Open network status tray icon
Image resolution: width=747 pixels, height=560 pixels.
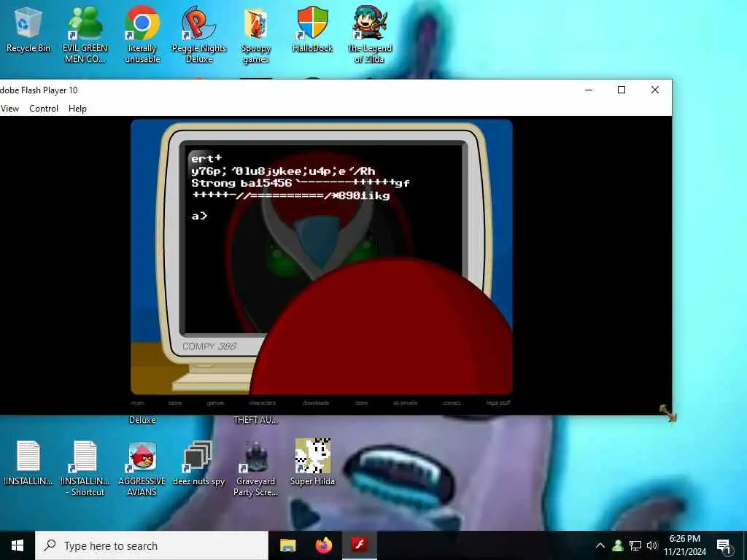pos(635,545)
